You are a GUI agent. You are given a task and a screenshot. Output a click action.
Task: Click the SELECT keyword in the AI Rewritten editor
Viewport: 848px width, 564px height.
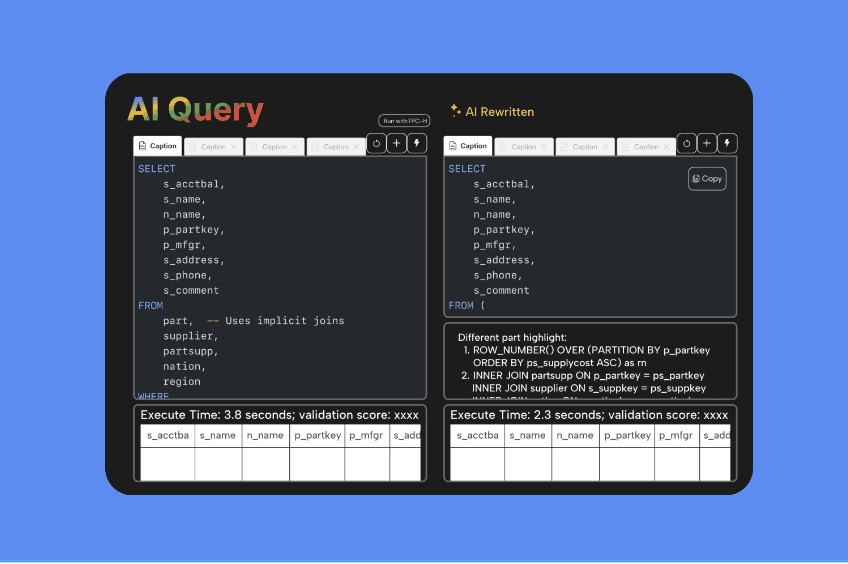[467, 169]
